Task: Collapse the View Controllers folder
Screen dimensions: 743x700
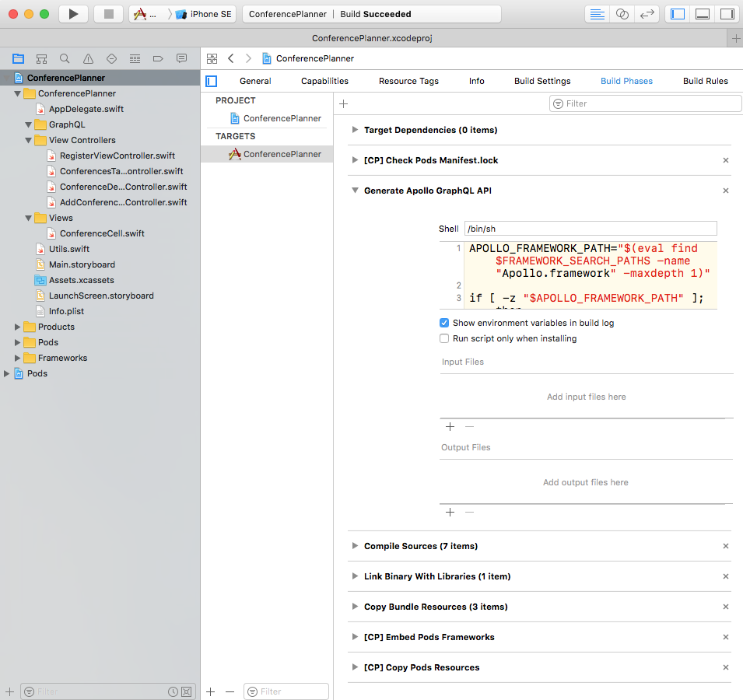Action: [x=29, y=140]
